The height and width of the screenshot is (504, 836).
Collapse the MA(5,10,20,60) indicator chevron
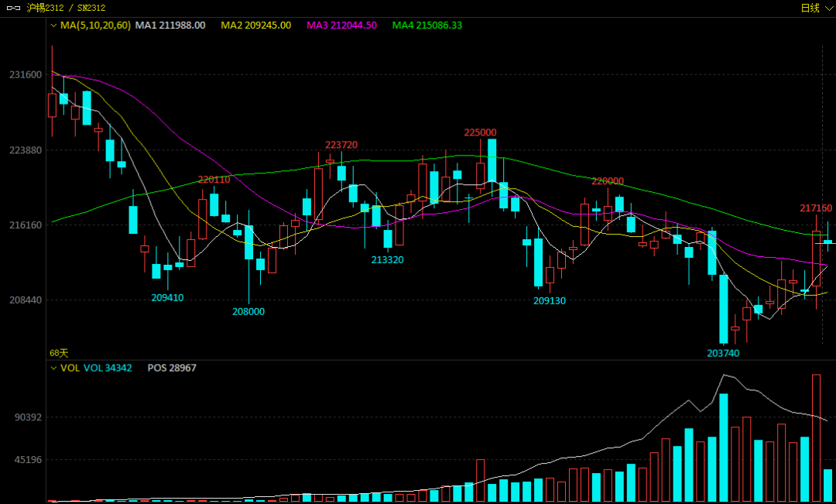(x=53, y=25)
